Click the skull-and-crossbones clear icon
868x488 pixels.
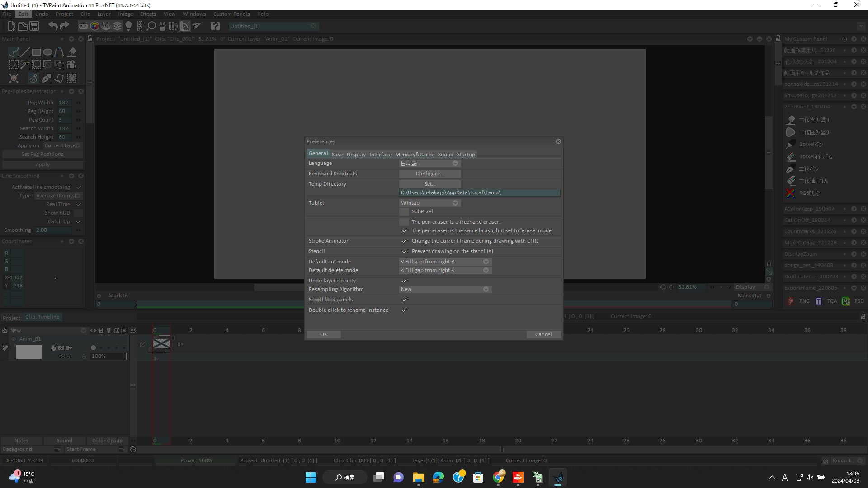14,79
